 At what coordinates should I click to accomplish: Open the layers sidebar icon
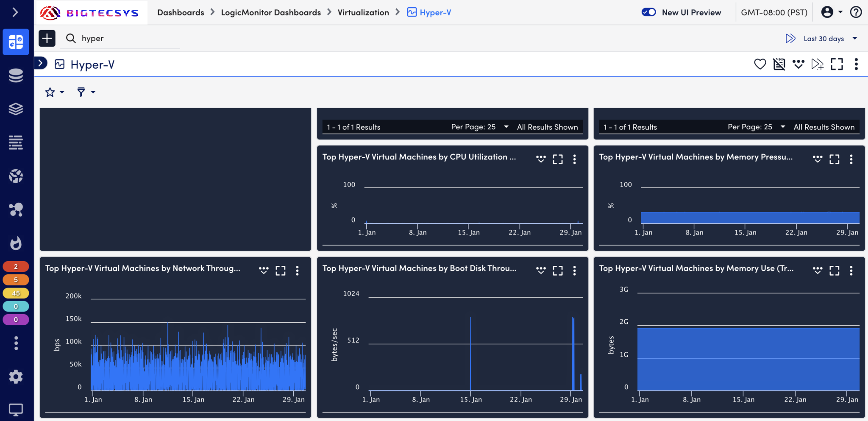point(16,109)
